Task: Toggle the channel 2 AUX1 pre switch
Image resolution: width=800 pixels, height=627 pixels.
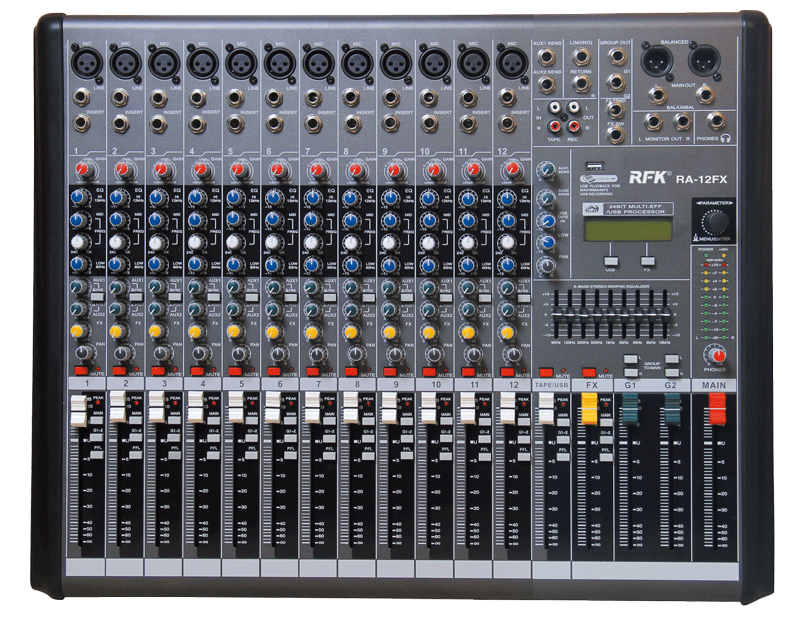Action: tap(134, 296)
